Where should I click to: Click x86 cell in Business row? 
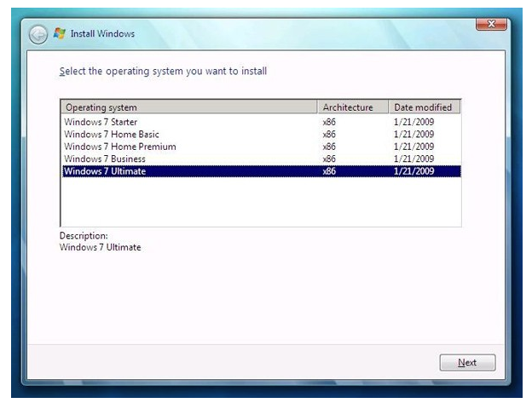coord(329,158)
